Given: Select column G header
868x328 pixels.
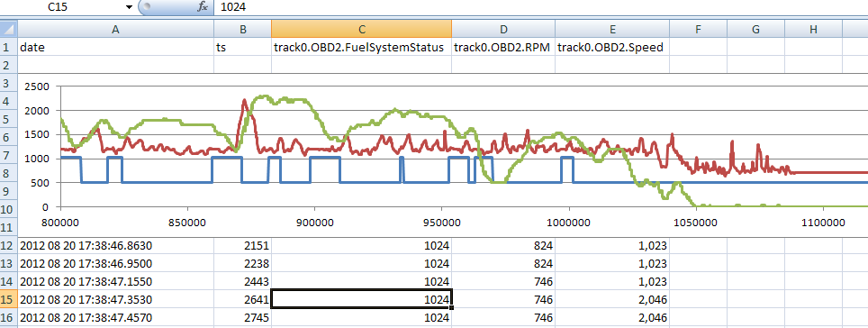Looking at the screenshot, I should pos(755,30).
